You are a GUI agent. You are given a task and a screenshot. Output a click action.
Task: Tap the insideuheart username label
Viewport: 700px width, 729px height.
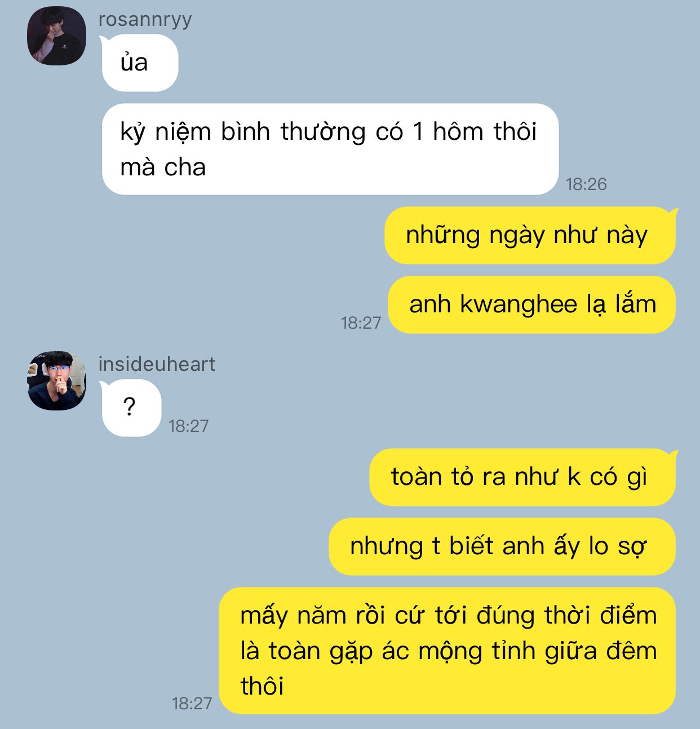pos(157,364)
